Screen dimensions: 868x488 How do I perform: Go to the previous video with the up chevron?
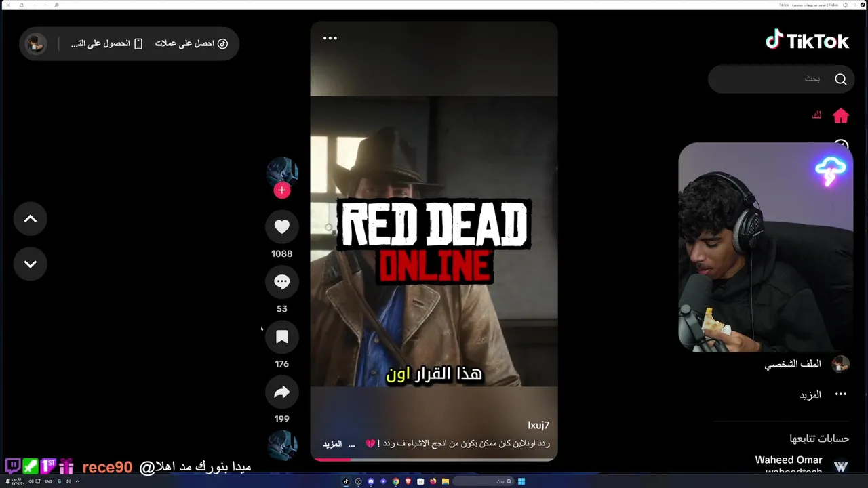tap(31, 219)
